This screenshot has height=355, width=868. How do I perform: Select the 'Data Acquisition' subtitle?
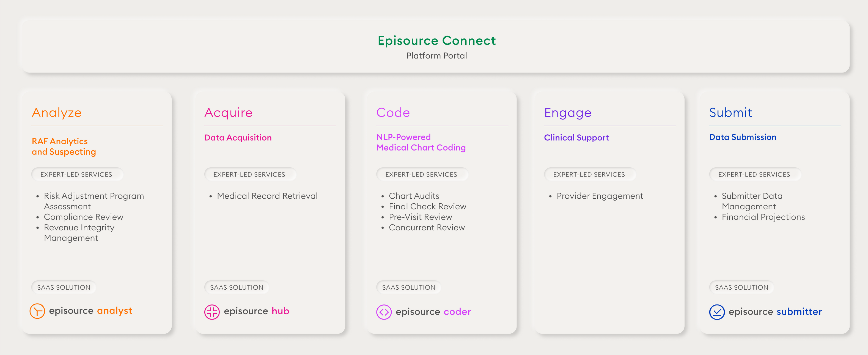tap(238, 138)
